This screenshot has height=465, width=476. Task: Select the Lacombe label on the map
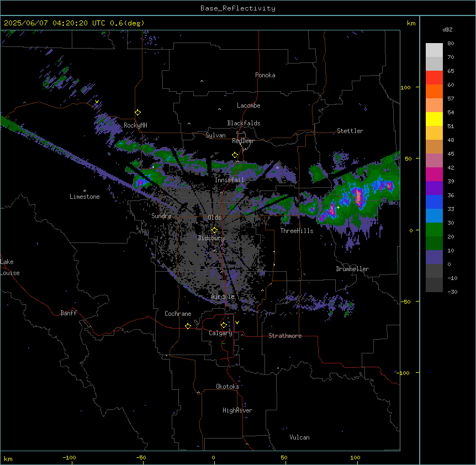(248, 105)
